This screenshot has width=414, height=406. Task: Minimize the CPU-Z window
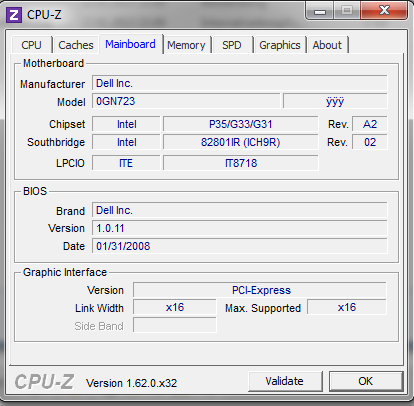319,12
